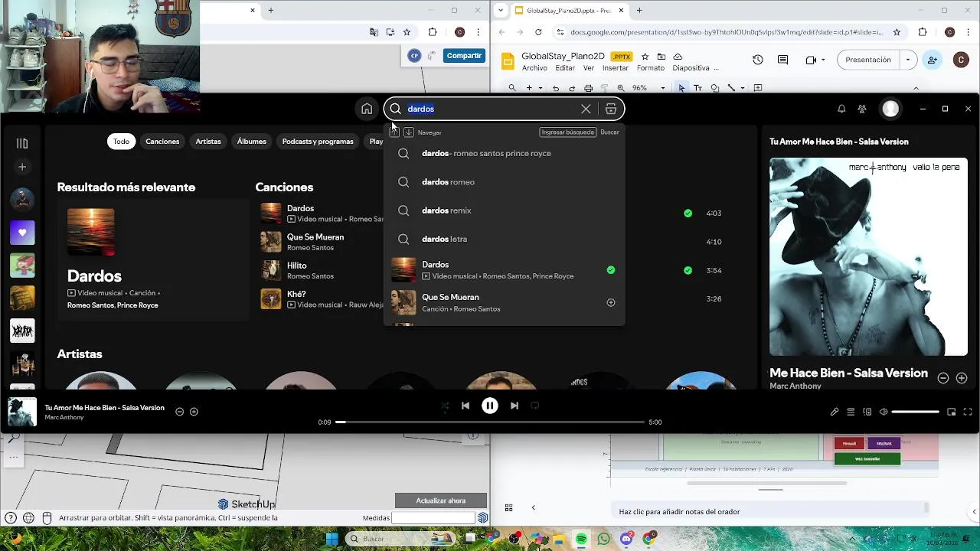Screen dimensions: 980x551
Task: Clear the Spotify search field with the X
Action: 586,109
